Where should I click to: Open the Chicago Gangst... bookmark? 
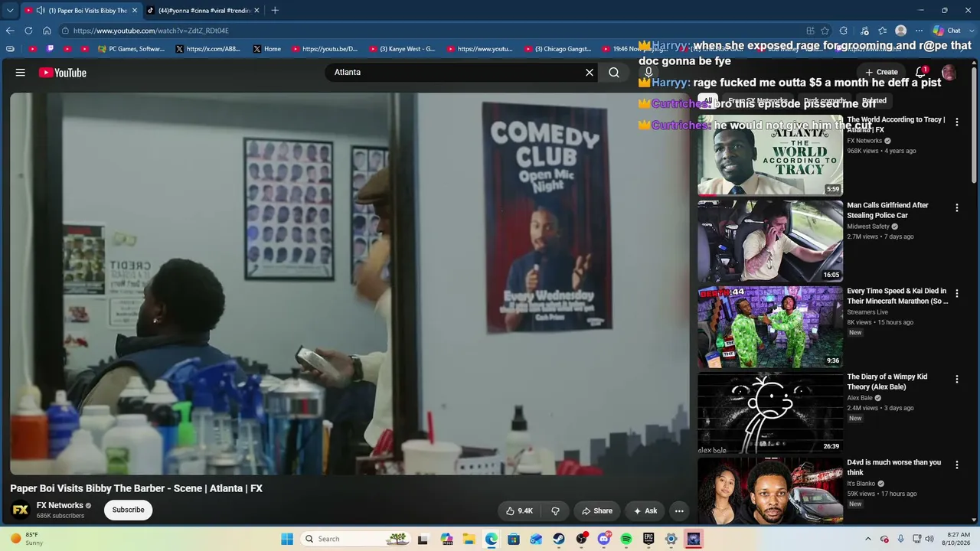557,49
